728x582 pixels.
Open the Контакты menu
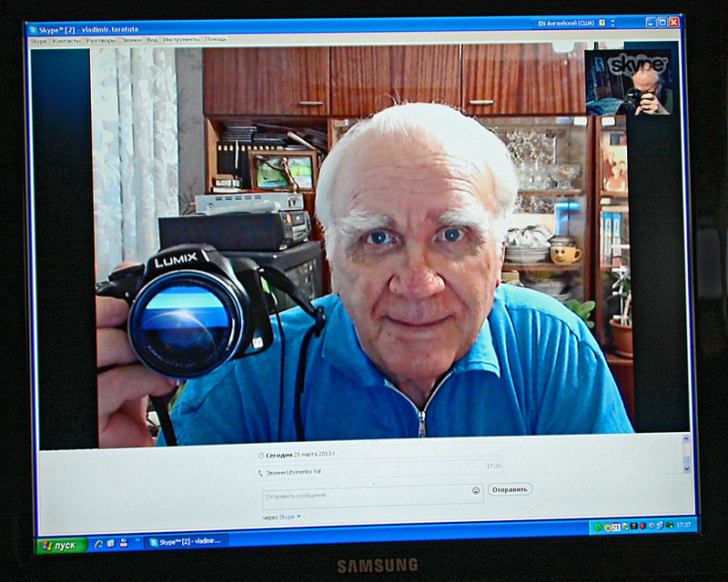[x=66, y=41]
